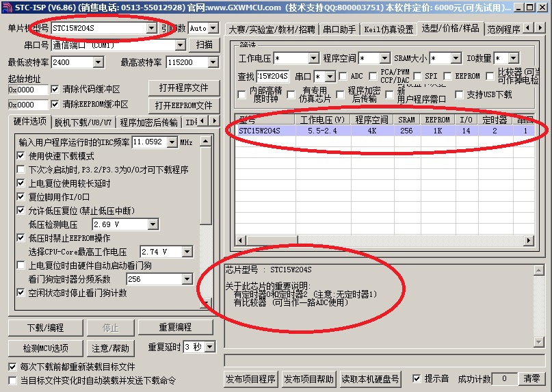552x392 pixels.
Task: Open maximum baud rate 115200 dropdown
Action: [x=213, y=62]
